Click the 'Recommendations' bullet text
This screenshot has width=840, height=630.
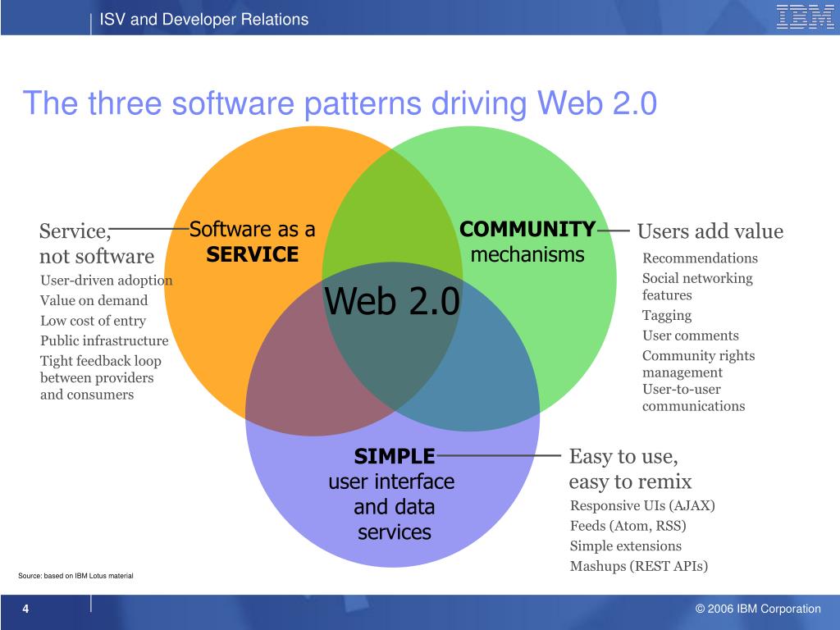tap(700, 258)
